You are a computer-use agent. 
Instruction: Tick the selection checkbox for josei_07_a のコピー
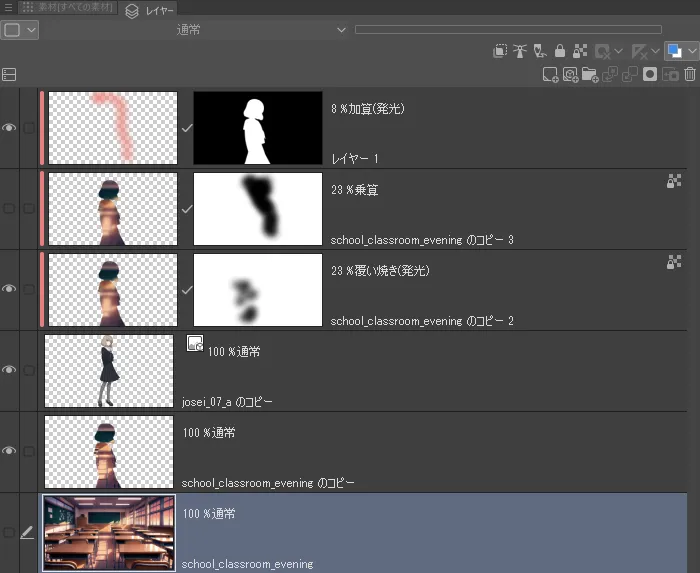(x=29, y=370)
